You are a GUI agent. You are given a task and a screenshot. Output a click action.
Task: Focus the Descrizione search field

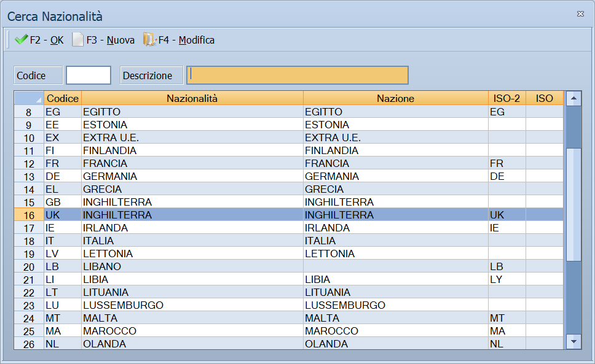297,75
